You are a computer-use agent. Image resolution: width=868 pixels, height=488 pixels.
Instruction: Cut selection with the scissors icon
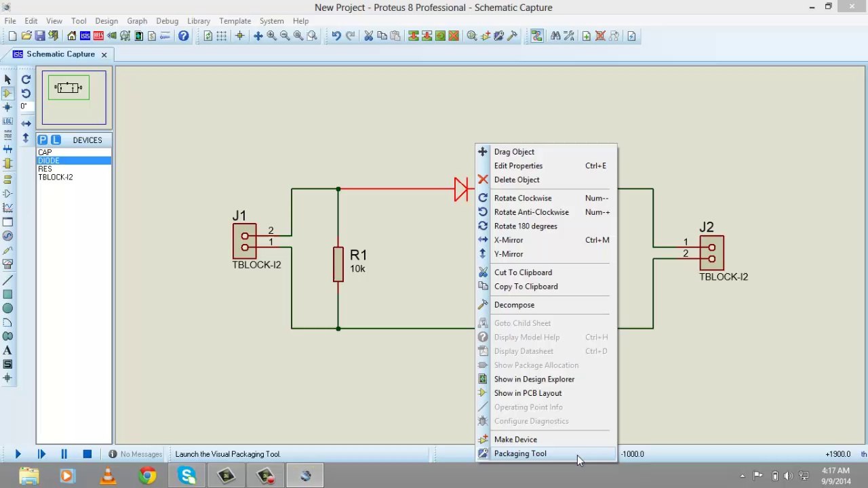368,36
